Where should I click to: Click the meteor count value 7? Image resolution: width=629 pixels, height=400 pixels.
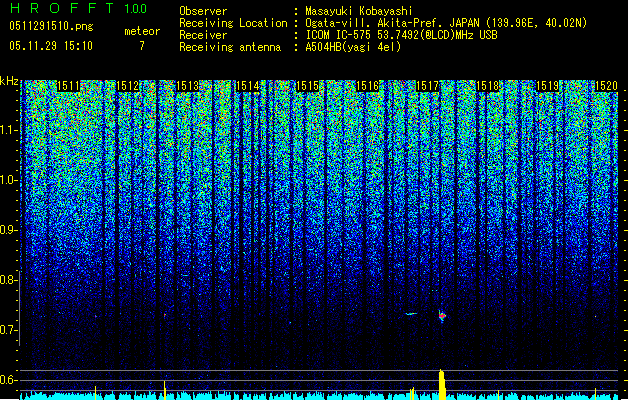142,46
